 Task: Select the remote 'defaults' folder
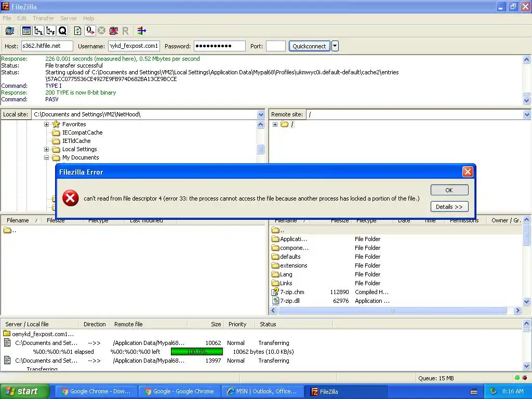point(290,257)
